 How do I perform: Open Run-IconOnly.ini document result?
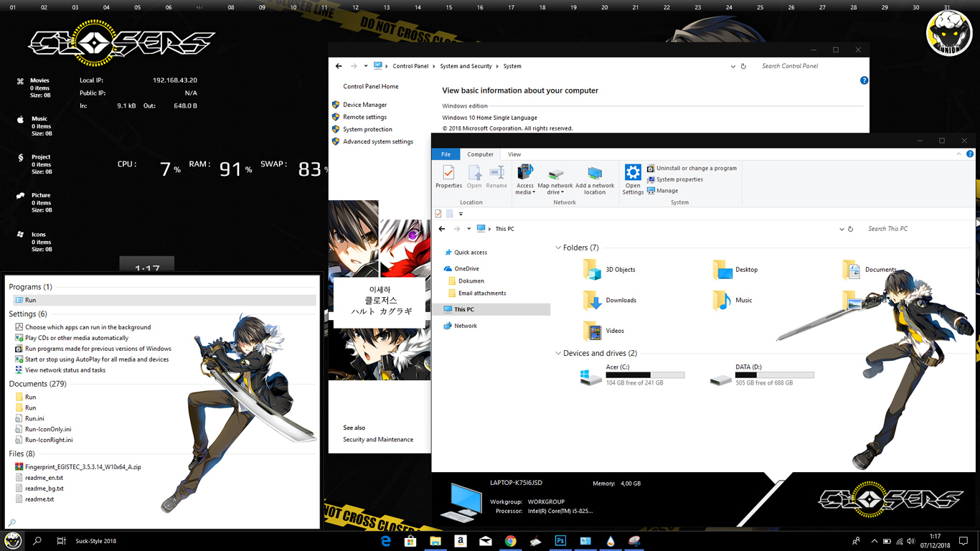(x=47, y=429)
